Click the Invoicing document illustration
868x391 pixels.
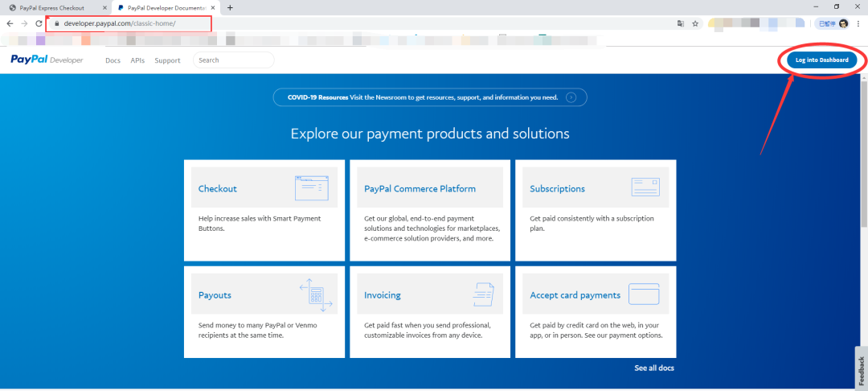click(483, 294)
